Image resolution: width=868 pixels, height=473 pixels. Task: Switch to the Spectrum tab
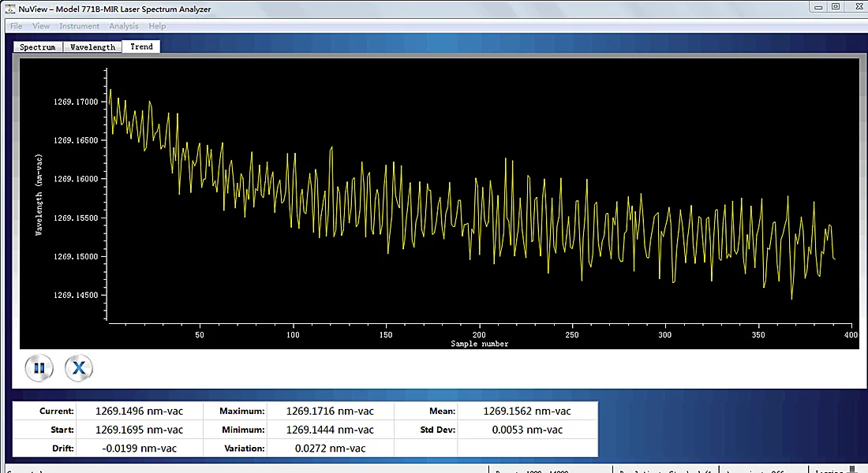point(38,47)
